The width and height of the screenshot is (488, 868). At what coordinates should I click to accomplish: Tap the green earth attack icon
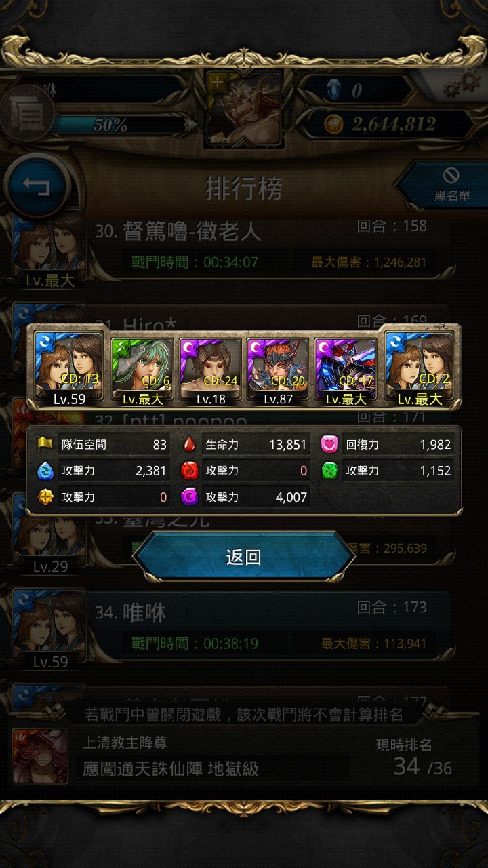[x=329, y=471]
